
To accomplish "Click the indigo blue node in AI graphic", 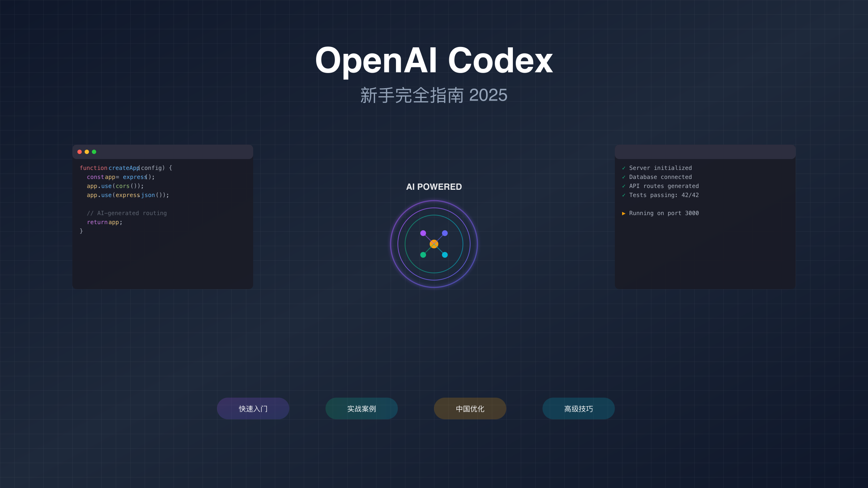I will [x=445, y=233].
